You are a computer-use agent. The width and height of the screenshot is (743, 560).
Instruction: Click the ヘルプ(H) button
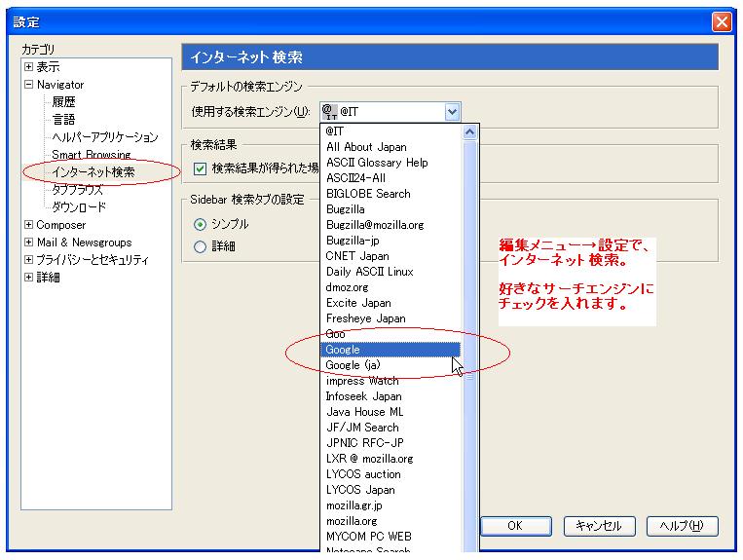683,526
